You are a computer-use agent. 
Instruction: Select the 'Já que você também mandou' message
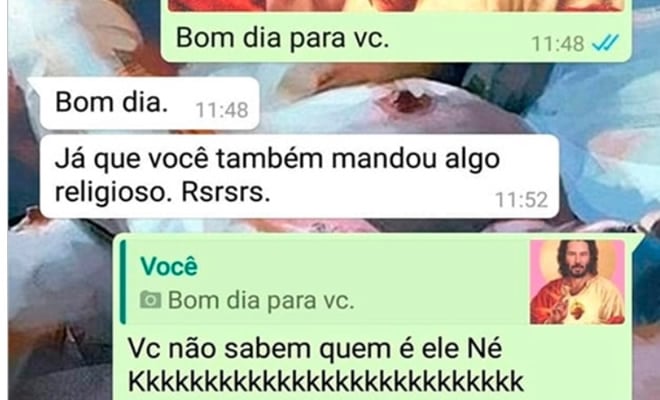(299, 176)
